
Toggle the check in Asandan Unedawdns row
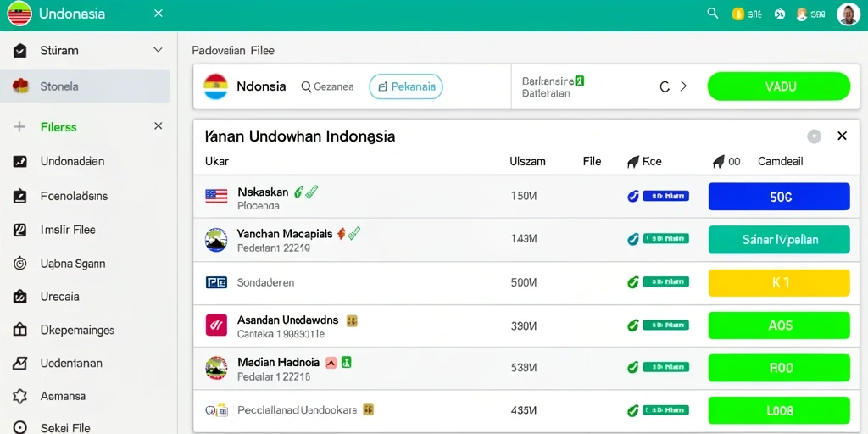click(632, 325)
